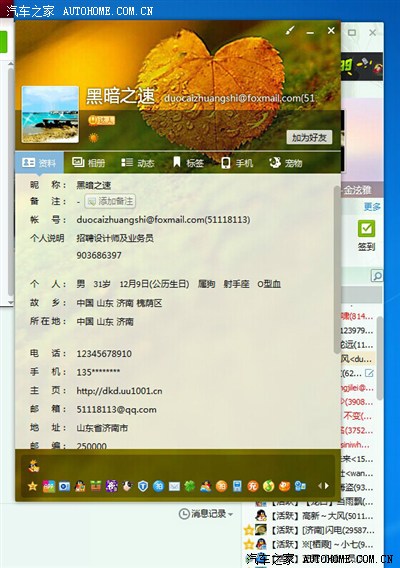This screenshot has width=400, height=568.
Task: Select the ※[牺牲]~小七 group row
Action: [x=314, y=544]
